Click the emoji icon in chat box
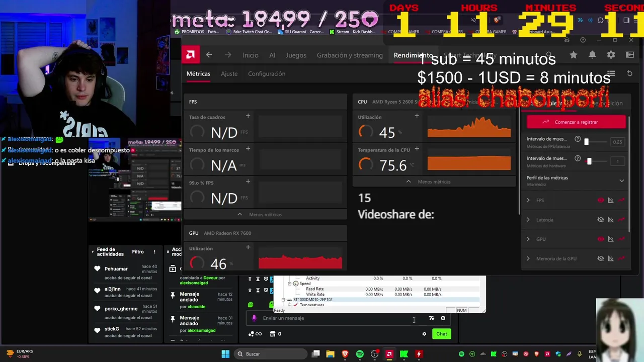644x362 pixels. 443,318
